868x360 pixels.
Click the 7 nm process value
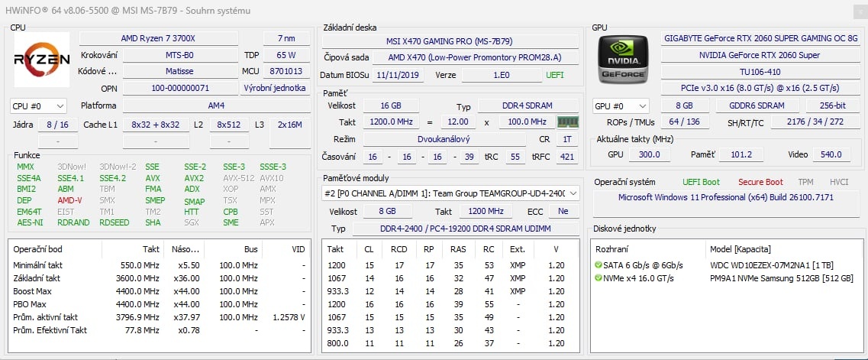[287, 38]
